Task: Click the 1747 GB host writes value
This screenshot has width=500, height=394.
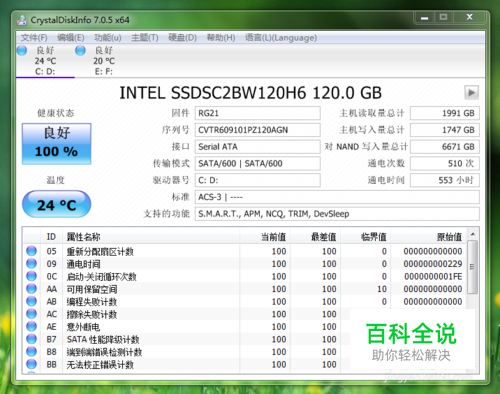Action: (x=445, y=130)
